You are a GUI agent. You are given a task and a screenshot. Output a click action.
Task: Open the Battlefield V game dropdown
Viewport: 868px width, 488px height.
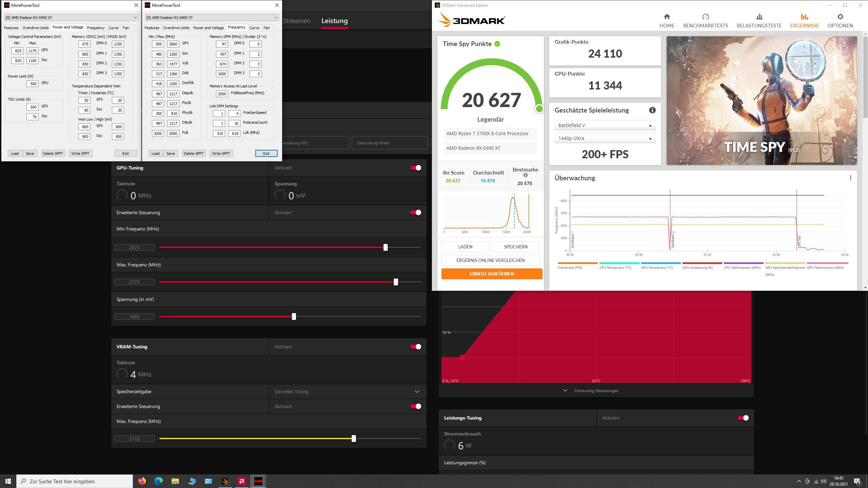[605, 125]
